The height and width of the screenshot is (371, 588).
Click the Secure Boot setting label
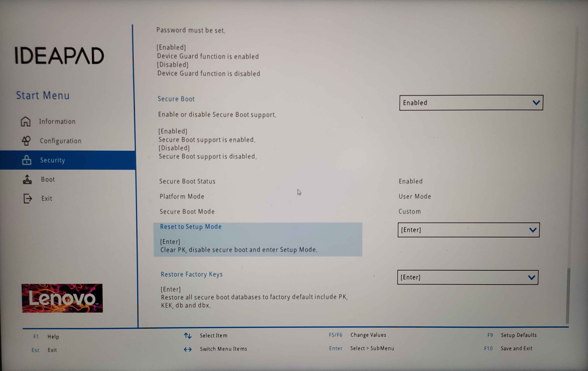tap(176, 99)
